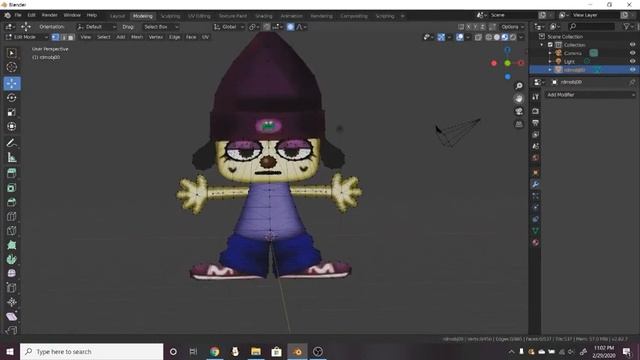Open the Render properties tab
The image size is (640, 360).
coord(535,111)
